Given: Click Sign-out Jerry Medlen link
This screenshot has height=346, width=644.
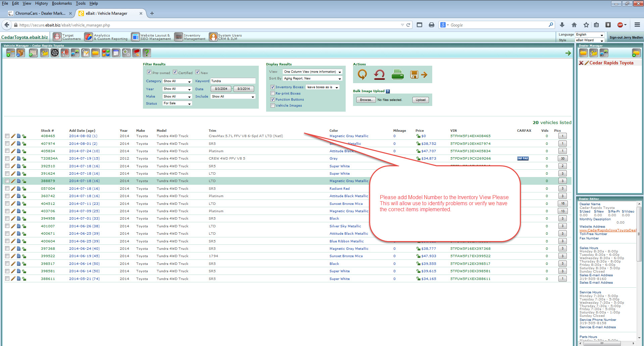Looking at the screenshot, I should click(626, 38).
